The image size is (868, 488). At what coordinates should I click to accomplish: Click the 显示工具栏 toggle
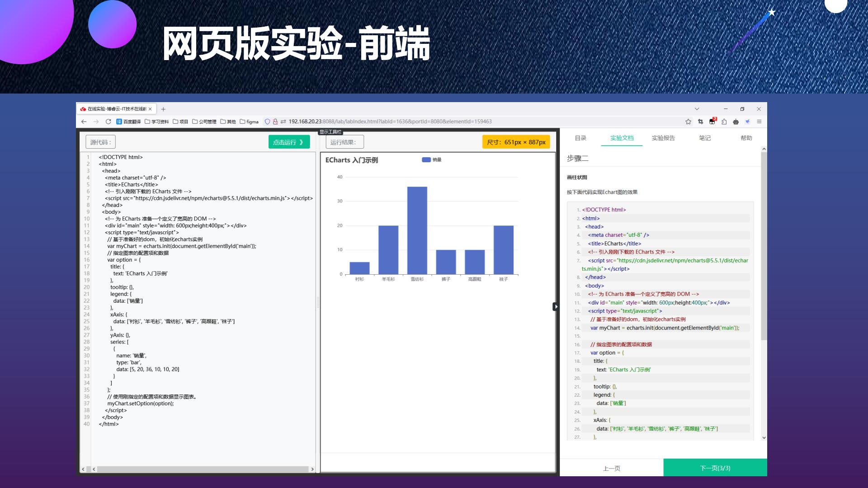(x=330, y=132)
